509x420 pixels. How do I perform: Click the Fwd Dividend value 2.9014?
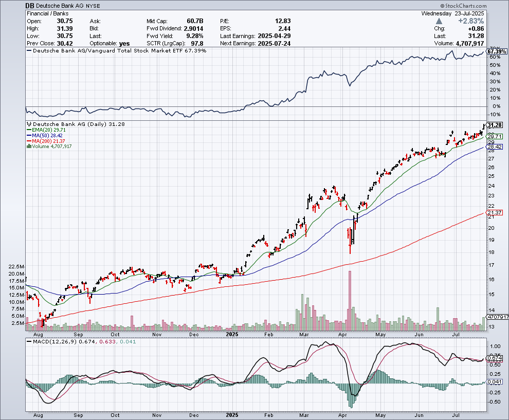tap(193, 28)
